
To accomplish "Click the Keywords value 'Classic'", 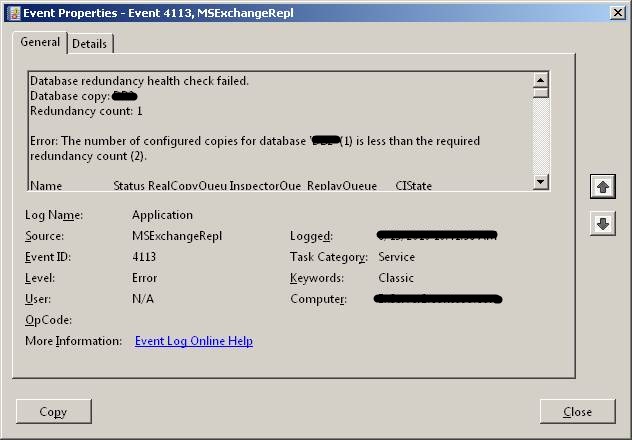I will tap(396, 278).
